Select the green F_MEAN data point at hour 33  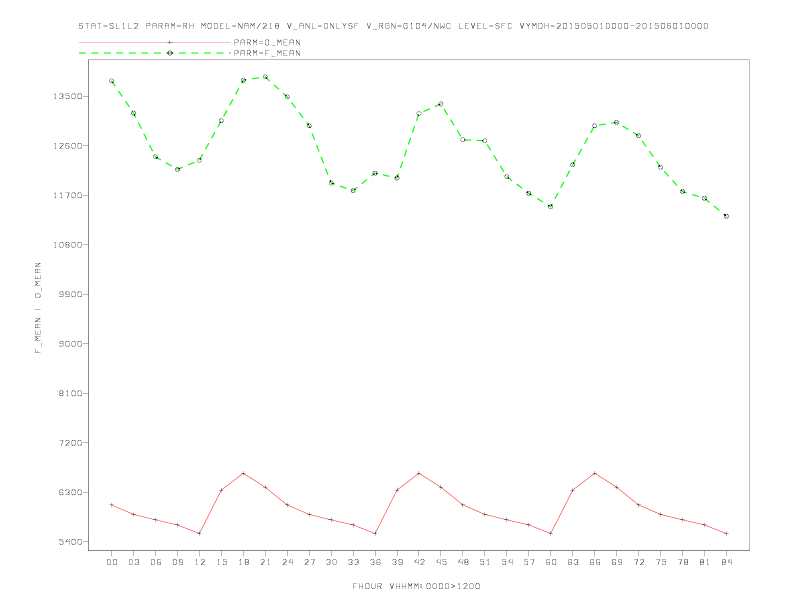(x=353, y=190)
